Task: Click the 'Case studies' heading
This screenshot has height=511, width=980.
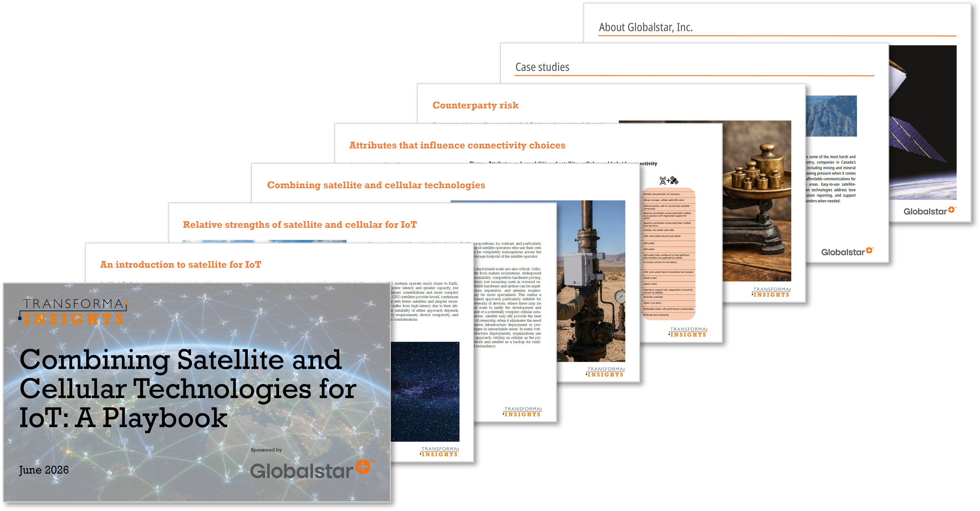Action: [x=542, y=67]
